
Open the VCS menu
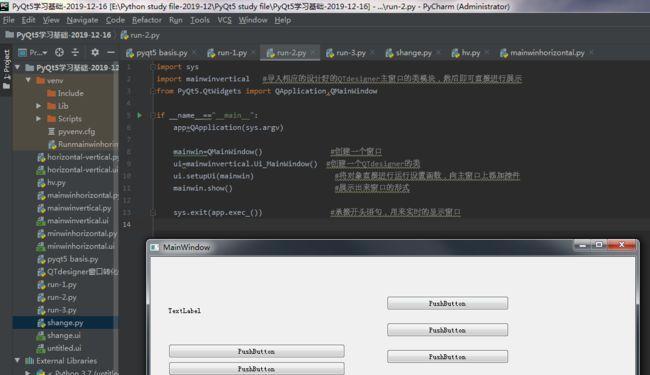(x=224, y=20)
